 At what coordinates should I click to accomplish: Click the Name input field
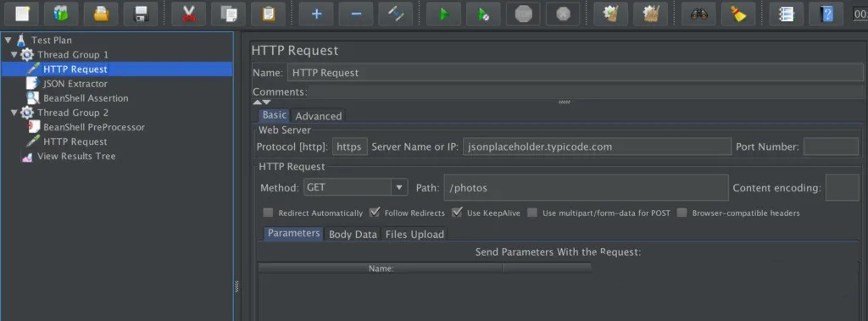pos(576,73)
